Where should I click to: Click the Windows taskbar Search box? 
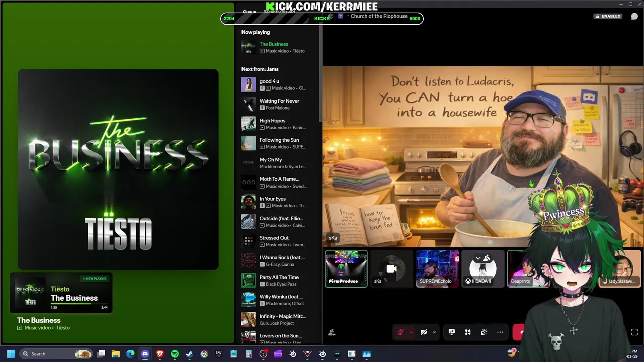coord(56,354)
